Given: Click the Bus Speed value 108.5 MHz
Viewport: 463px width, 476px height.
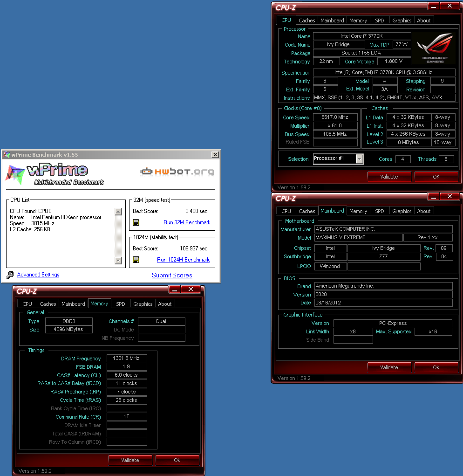Looking at the screenshot, I should pyautogui.click(x=335, y=134).
